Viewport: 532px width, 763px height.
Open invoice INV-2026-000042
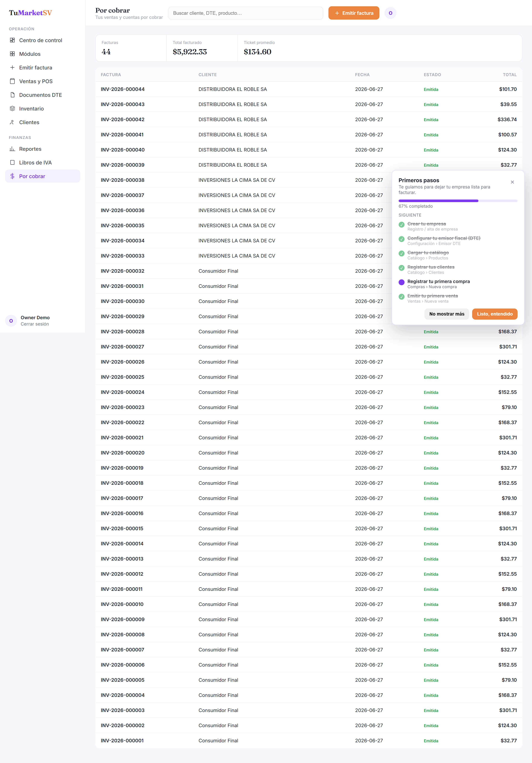[123, 119]
